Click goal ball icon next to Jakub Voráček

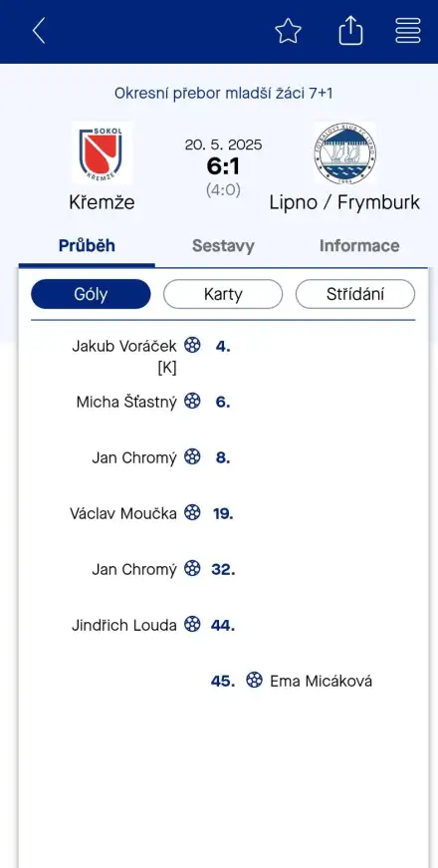click(x=192, y=345)
